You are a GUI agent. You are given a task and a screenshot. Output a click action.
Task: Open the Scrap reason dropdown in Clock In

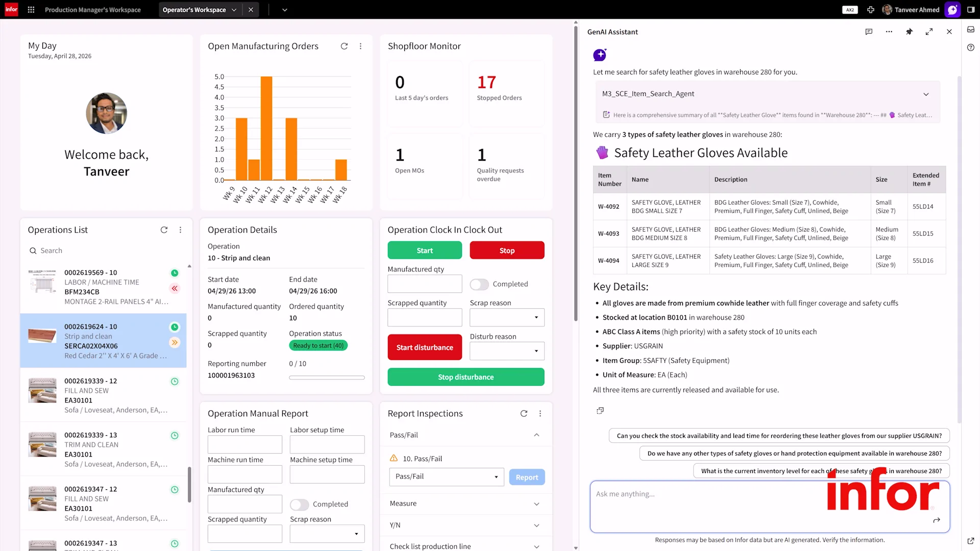(507, 317)
